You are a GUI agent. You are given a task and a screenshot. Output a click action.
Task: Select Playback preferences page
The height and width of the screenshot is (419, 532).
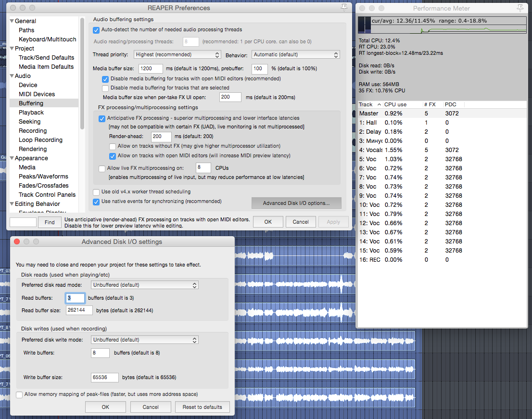pyautogui.click(x=31, y=113)
